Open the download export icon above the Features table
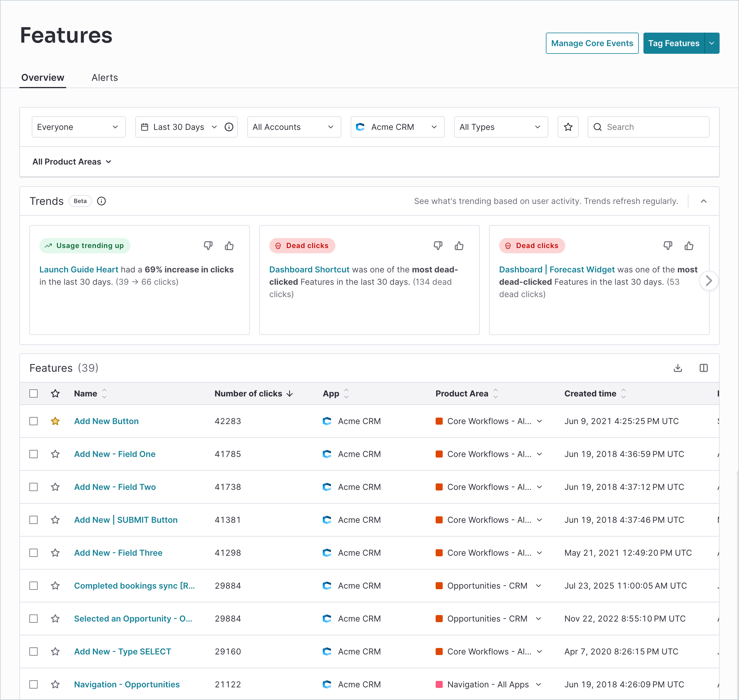 678,368
